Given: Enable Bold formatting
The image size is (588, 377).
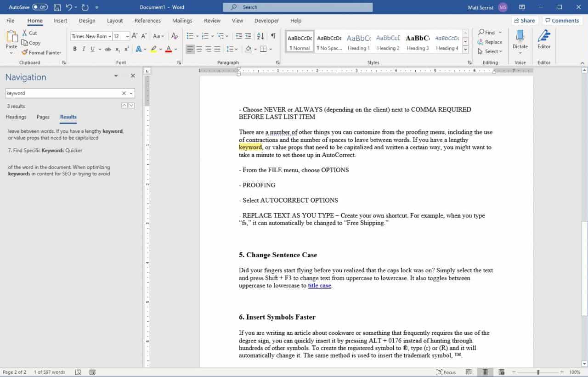Looking at the screenshot, I should (x=75, y=49).
